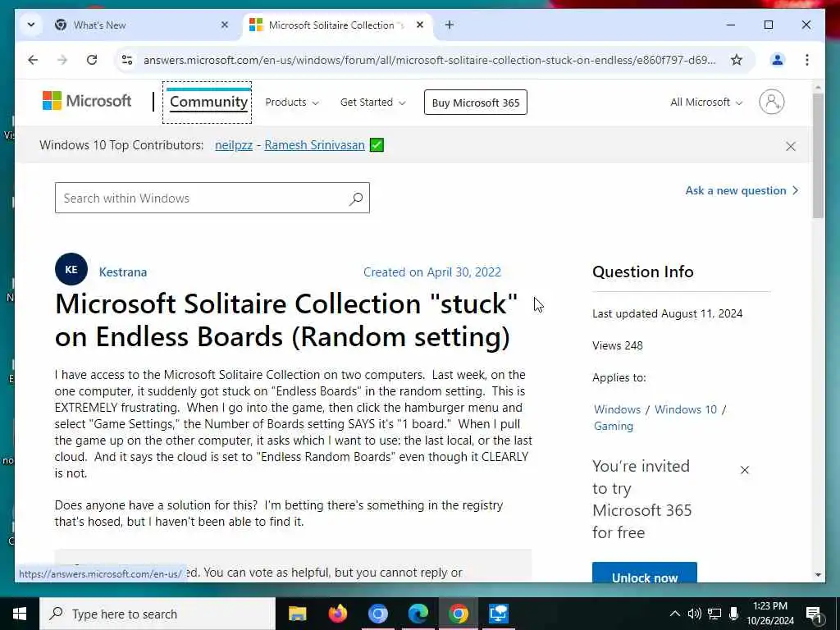Reload the page with the refresh icon
This screenshot has width=840, height=630.
tap(92, 60)
